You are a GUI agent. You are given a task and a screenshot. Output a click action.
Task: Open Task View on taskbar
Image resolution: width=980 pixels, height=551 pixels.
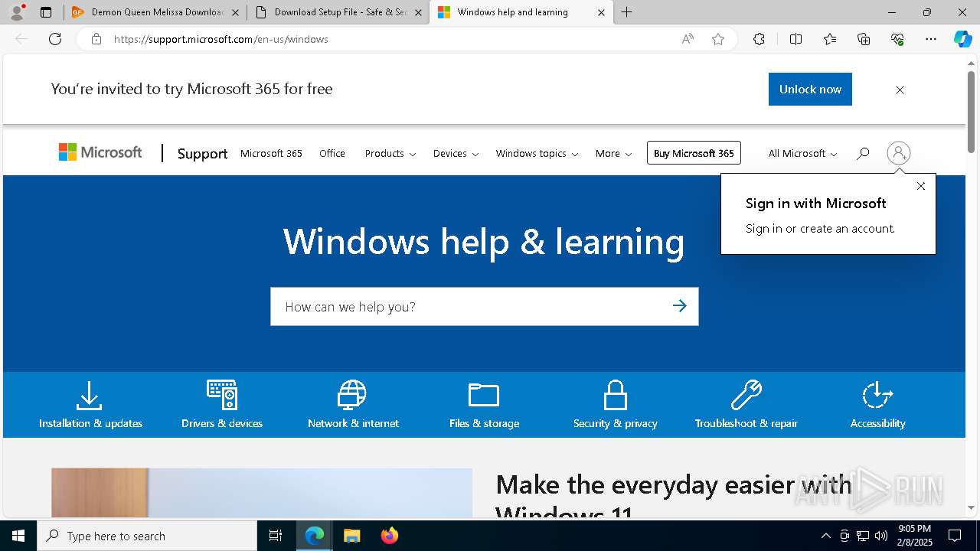276,536
